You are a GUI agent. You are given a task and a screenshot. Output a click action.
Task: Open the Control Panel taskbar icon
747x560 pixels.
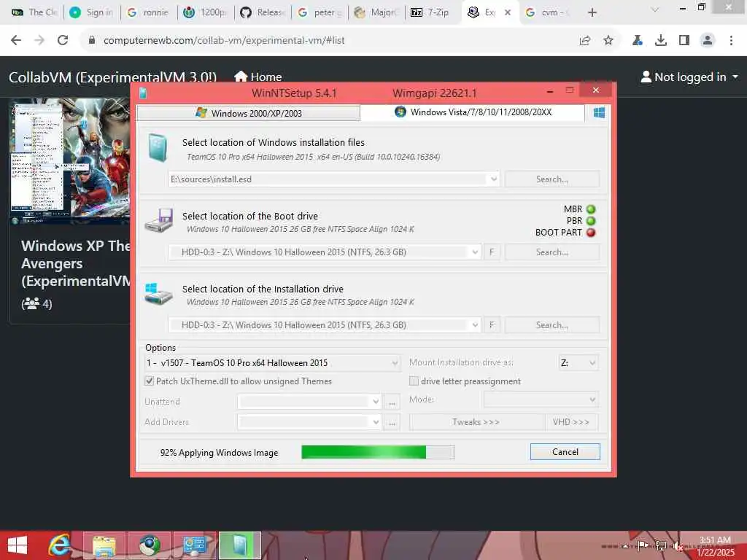click(194, 545)
